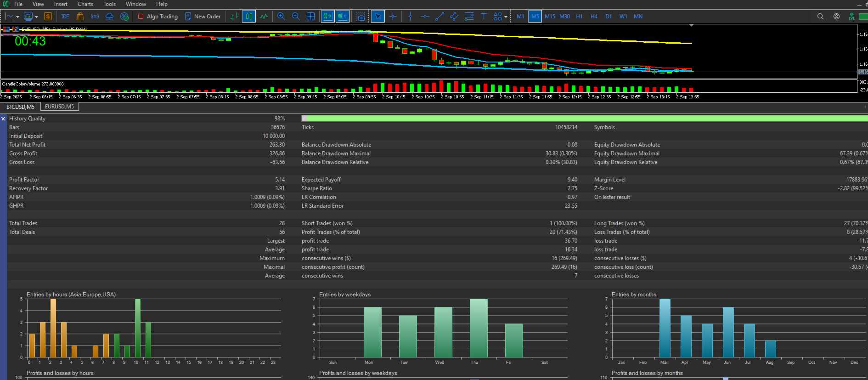Click the CandleColorVolume indicator label
Image resolution: width=868 pixels, height=380 pixels.
(x=33, y=84)
